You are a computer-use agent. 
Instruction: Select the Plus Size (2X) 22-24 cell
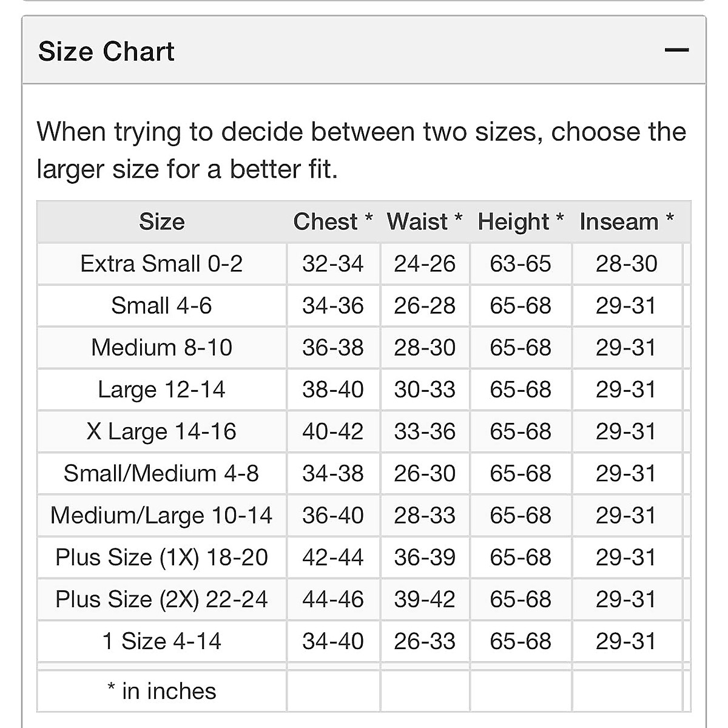tap(161, 599)
